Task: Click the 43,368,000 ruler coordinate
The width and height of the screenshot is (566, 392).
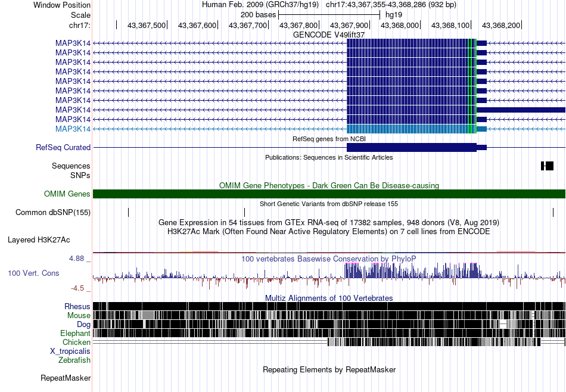Action: click(x=400, y=25)
